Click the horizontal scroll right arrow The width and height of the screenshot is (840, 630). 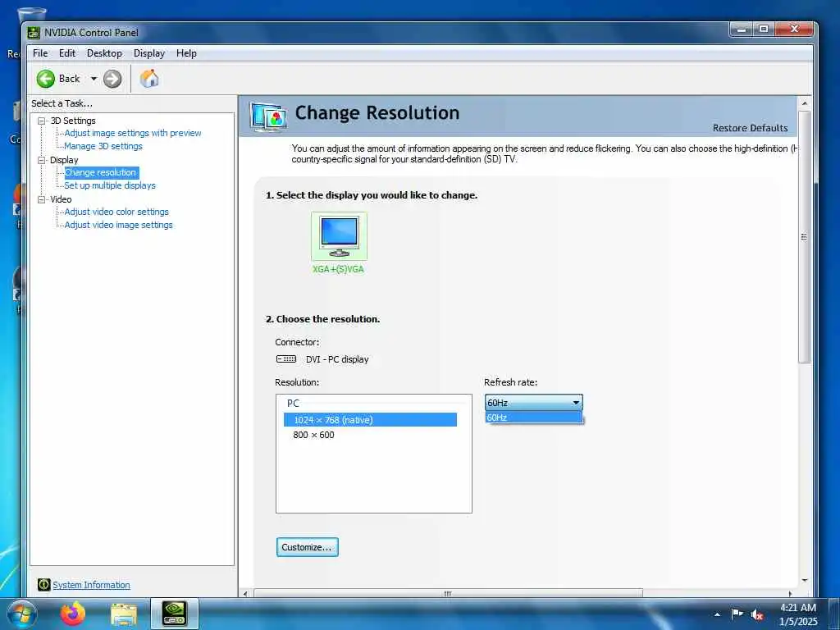coord(790,593)
